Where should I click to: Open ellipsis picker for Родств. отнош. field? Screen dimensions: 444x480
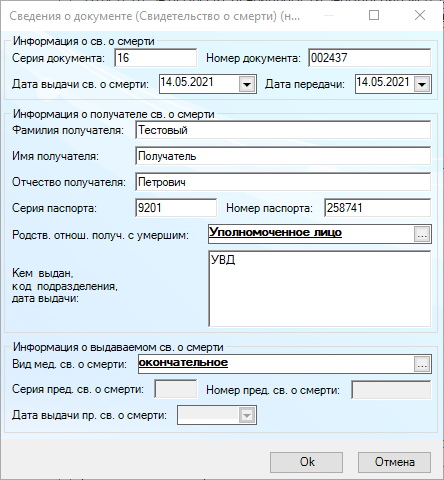[422, 235]
